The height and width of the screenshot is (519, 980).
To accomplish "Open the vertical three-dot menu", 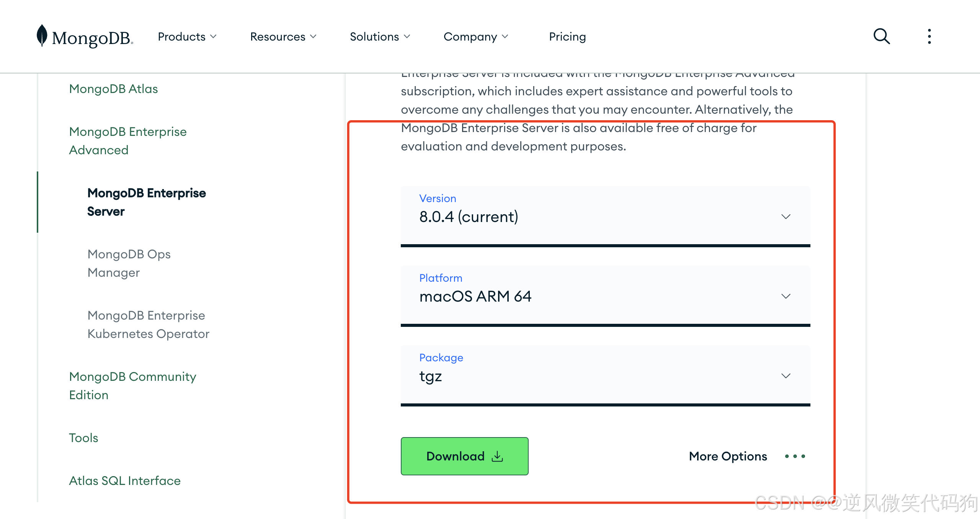I will [929, 36].
